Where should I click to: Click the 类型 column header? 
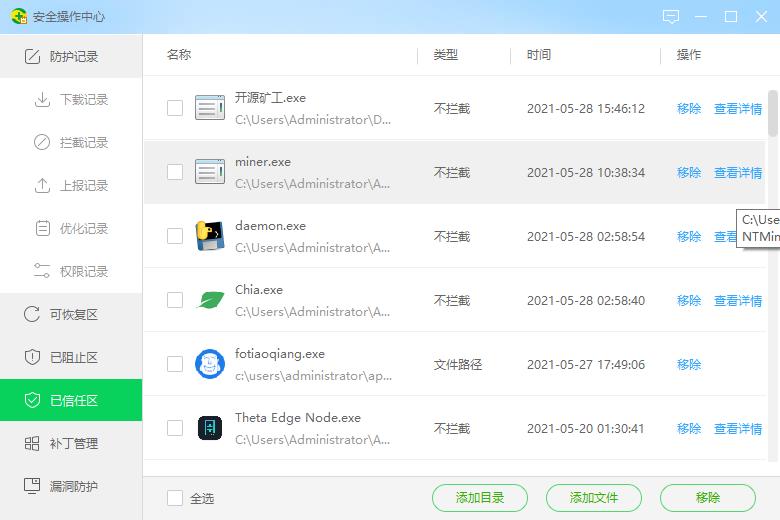coord(446,55)
